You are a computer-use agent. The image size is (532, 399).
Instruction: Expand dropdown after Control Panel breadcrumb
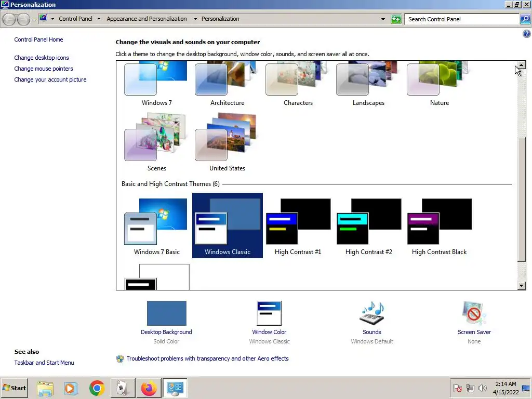click(99, 19)
